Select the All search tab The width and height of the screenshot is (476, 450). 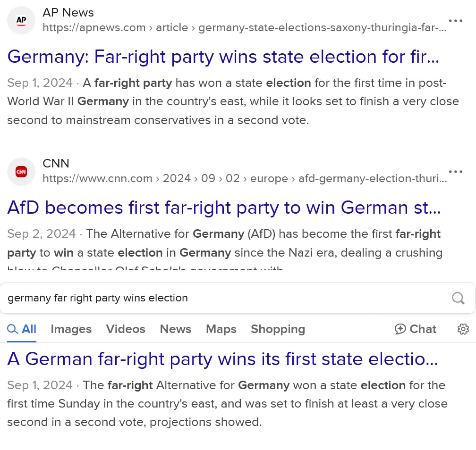pos(22,329)
